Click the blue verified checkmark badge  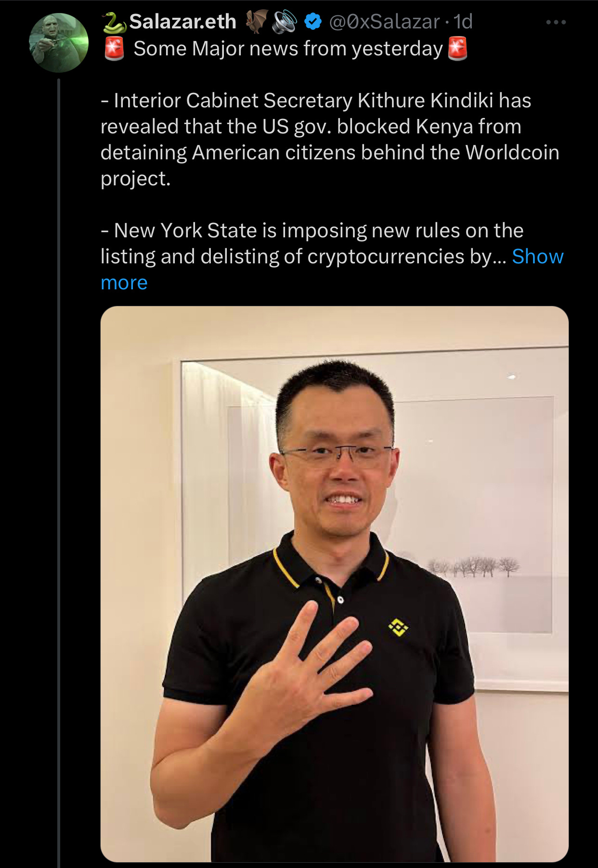click(x=313, y=22)
